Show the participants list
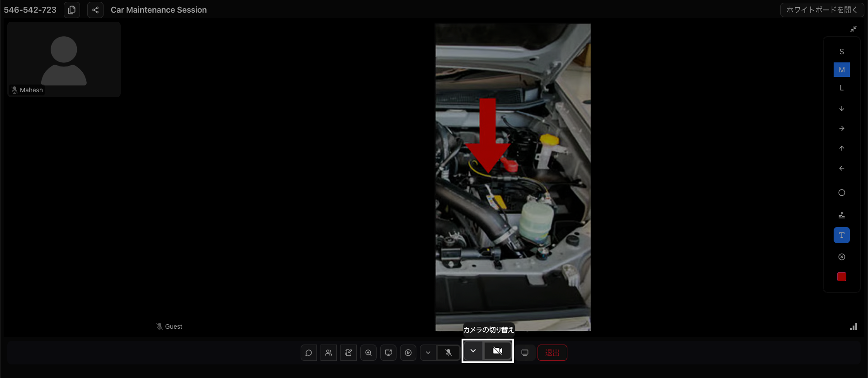 pos(329,353)
